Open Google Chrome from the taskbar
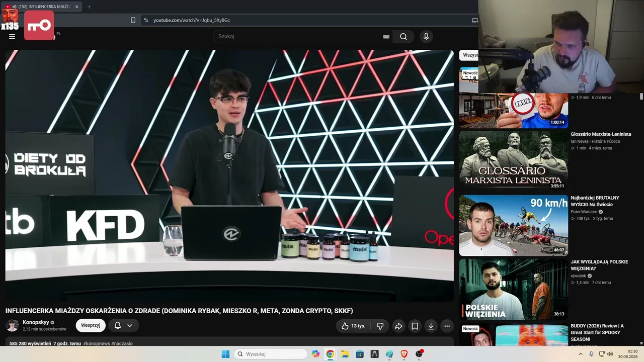Viewport: 644px width, 362px height. pos(330,354)
